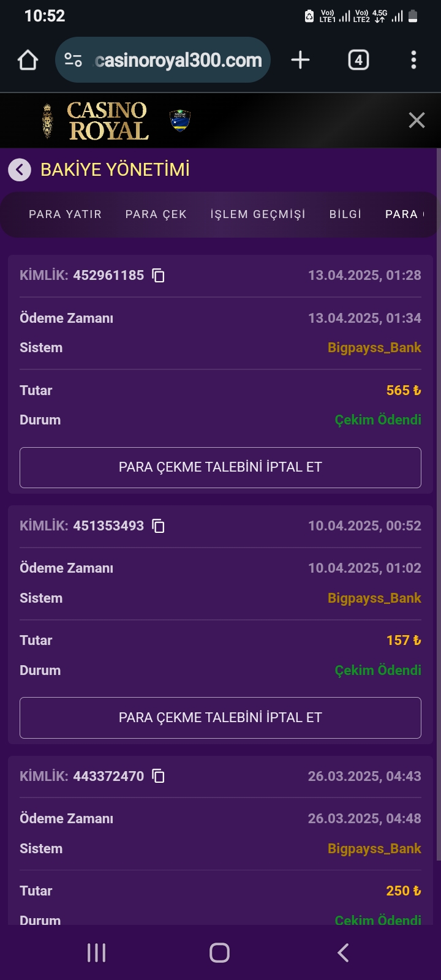Viewport: 441px width, 980px height.
Task: Select the Bilgi tab
Action: click(x=345, y=214)
